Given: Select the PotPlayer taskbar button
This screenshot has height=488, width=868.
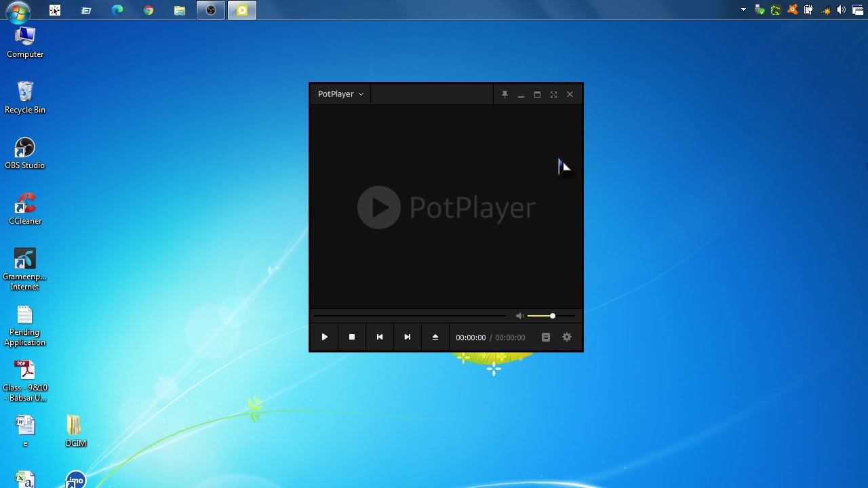Looking at the screenshot, I should pos(242,10).
